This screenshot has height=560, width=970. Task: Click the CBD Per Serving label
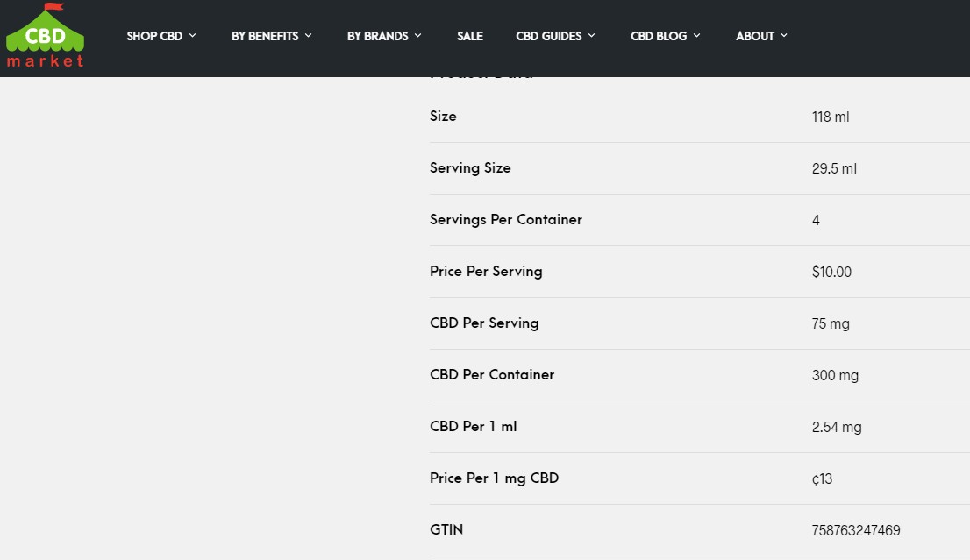pyautogui.click(x=484, y=323)
